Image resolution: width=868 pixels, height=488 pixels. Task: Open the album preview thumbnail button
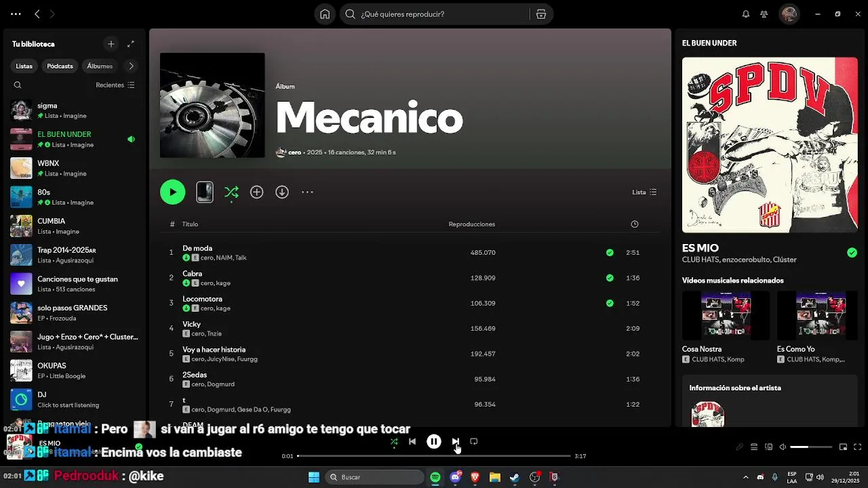click(205, 192)
